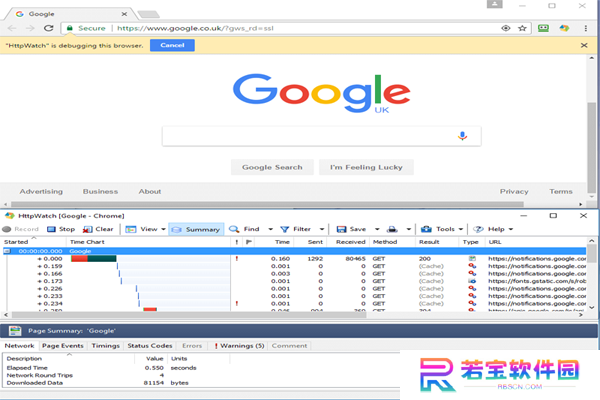Open the Help menu in HttpWatch
This screenshot has height=400, width=600.
(493, 229)
